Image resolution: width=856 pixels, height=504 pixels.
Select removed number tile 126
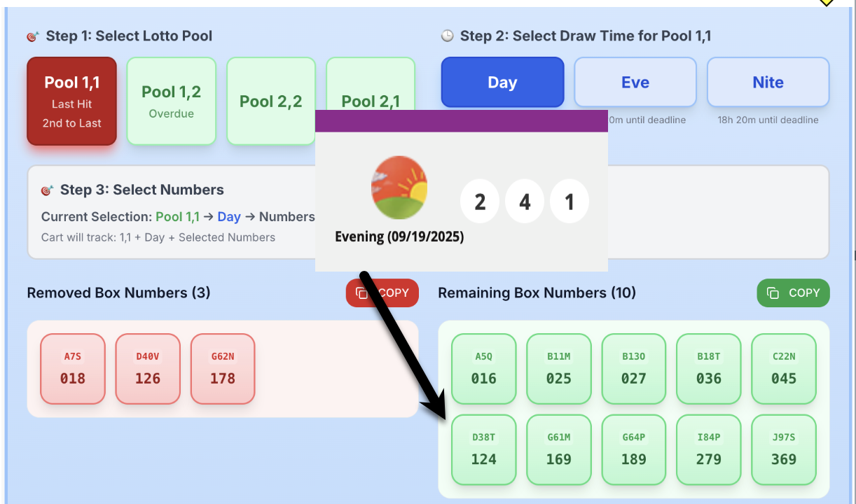pos(148,369)
